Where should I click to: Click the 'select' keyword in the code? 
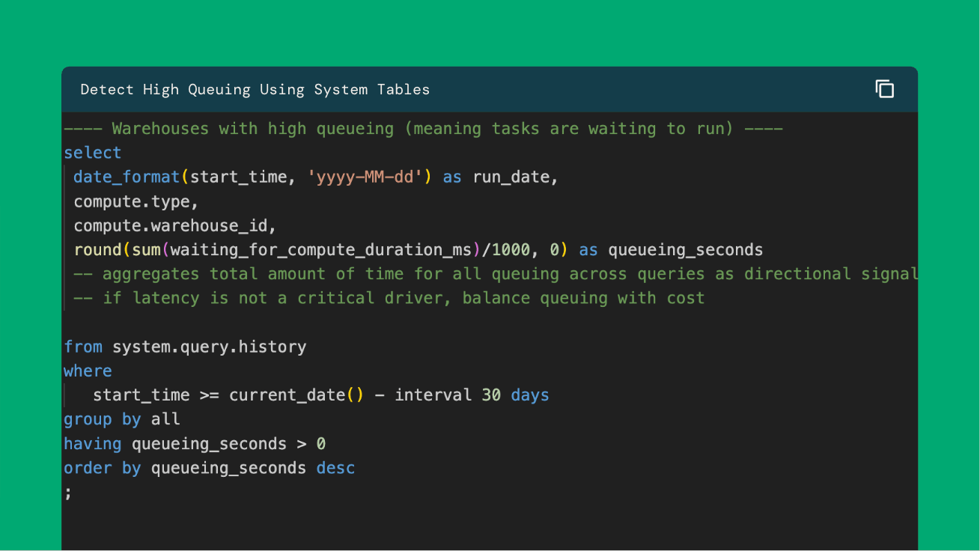pos(92,153)
